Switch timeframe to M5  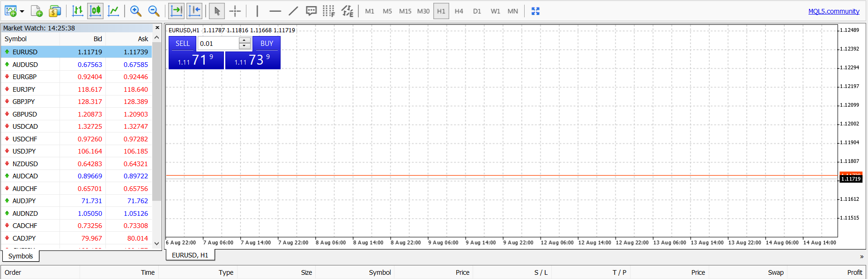[387, 11]
